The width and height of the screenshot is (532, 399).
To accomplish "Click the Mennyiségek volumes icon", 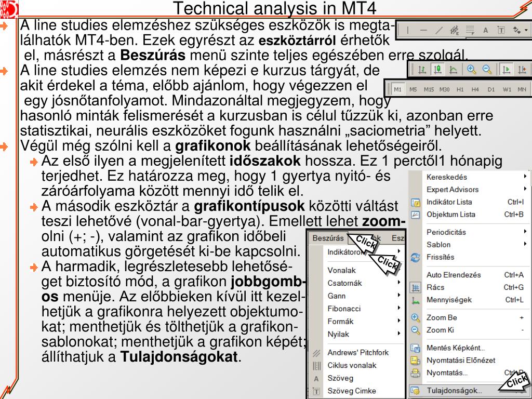I will (x=415, y=300).
